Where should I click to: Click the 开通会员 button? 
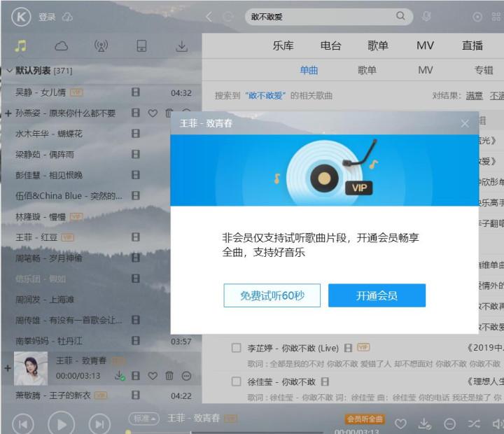click(x=377, y=295)
